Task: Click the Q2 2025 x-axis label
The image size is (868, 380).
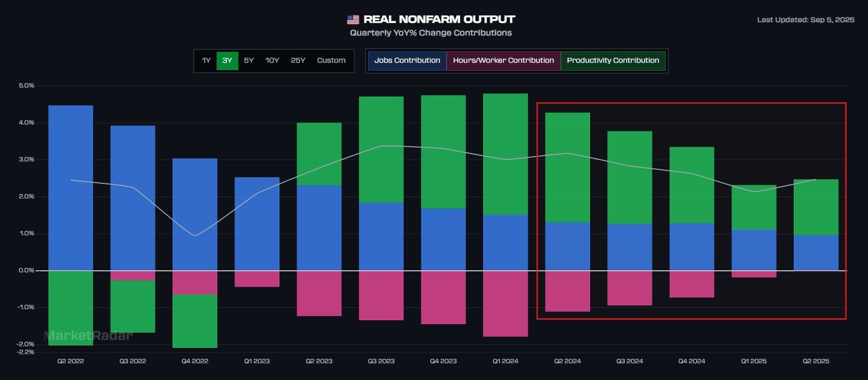Action: click(x=816, y=361)
